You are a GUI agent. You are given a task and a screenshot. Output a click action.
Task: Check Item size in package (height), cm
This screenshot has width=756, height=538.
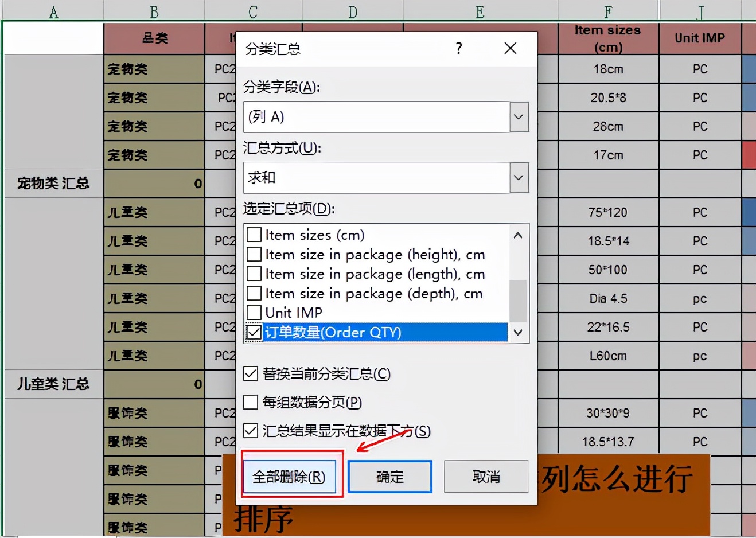click(x=254, y=254)
